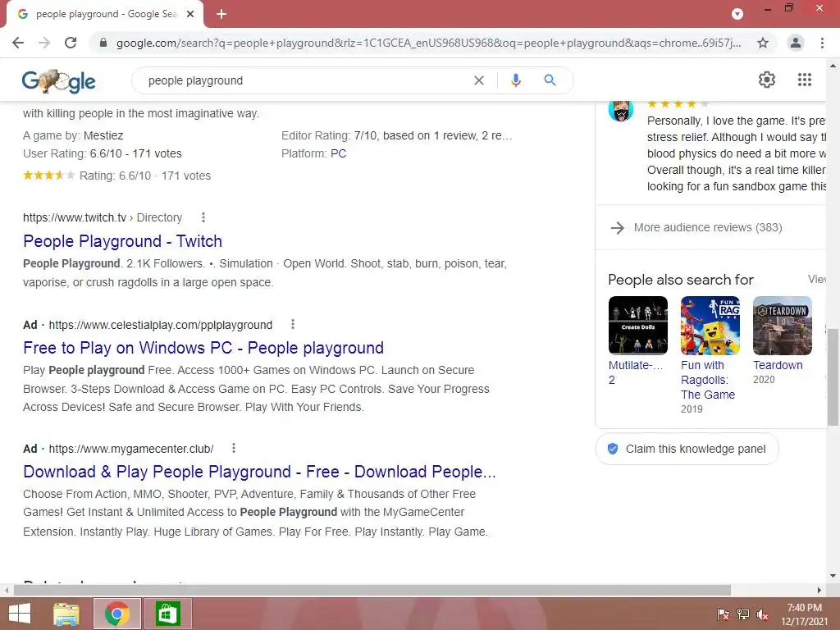Open Fun with Ragdolls thumbnail image
840x630 pixels.
tap(710, 326)
